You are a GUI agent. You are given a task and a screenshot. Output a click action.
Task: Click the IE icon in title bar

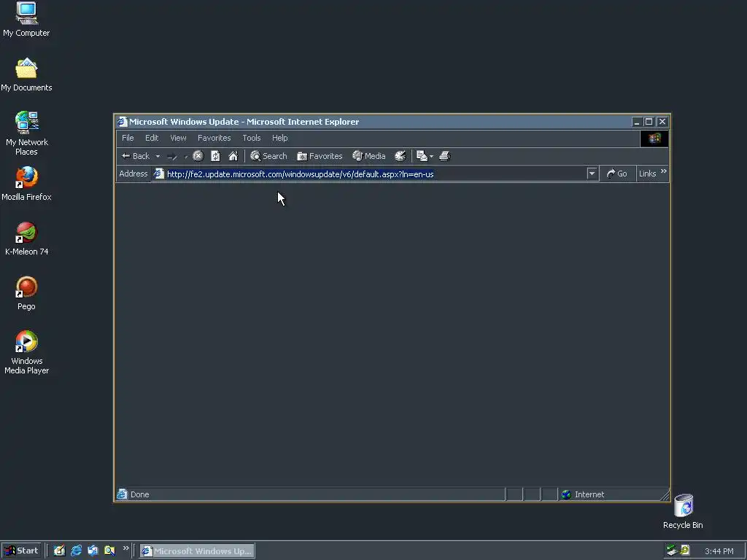point(123,122)
